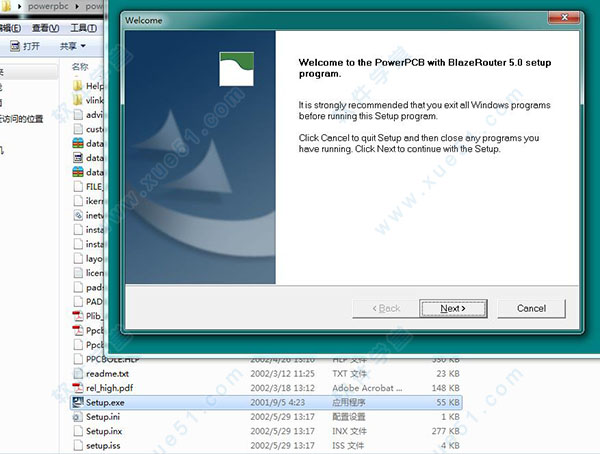This screenshot has width=600, height=454.
Task: Cancel the PowerPCB setup wizard
Action: pos(531,308)
